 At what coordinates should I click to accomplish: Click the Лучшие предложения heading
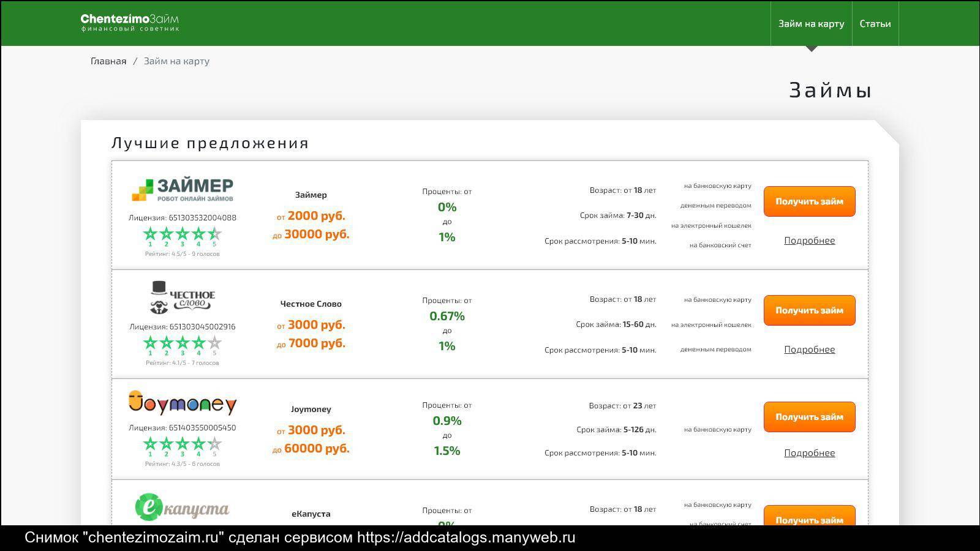[x=210, y=143]
